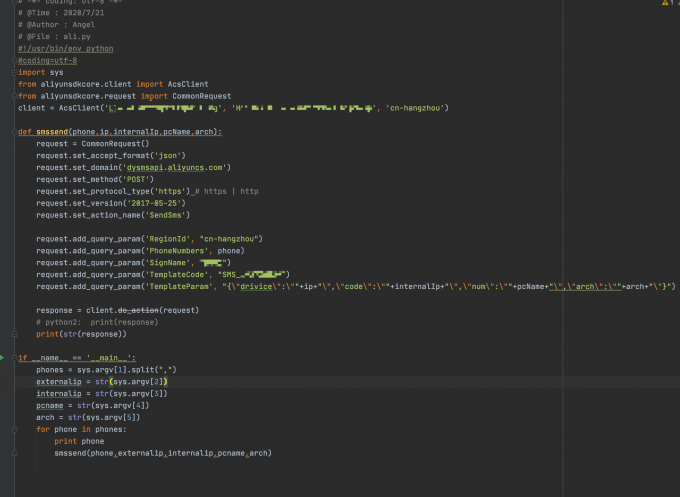The height and width of the screenshot is (497, 680).
Task: Collapse the if __name__ main block
Action: point(14,358)
